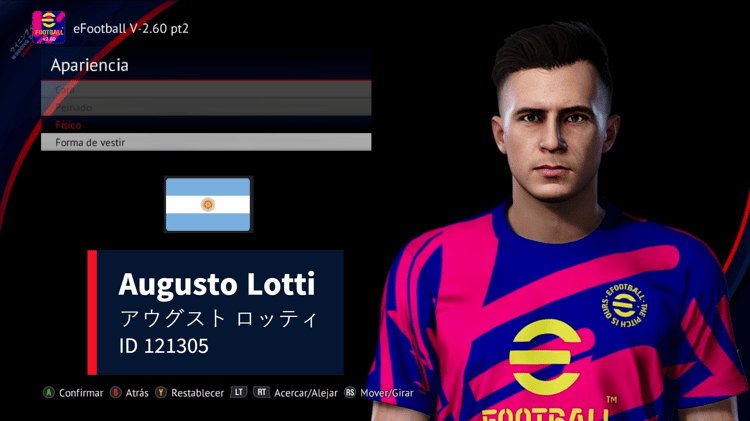Click the eFootball app logo icon
The image size is (750, 421).
tap(48, 27)
